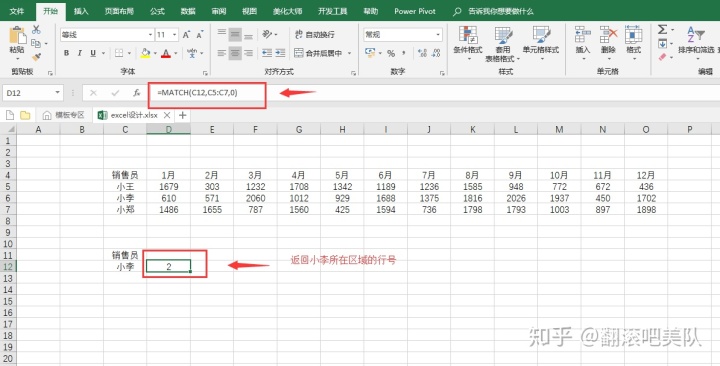720x366 pixels.
Task: Switch to the Page Layout (页面布局) tab
Action: point(119,11)
